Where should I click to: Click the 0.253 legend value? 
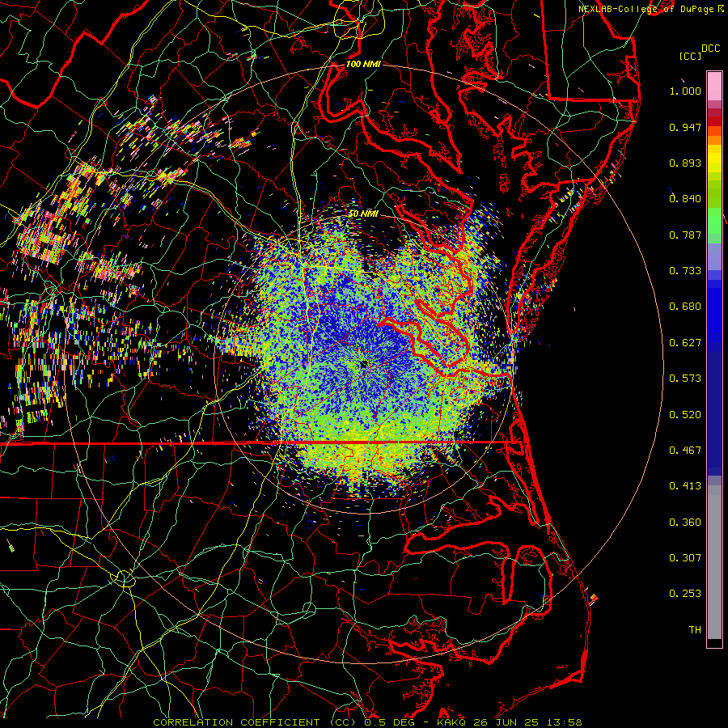[685, 594]
